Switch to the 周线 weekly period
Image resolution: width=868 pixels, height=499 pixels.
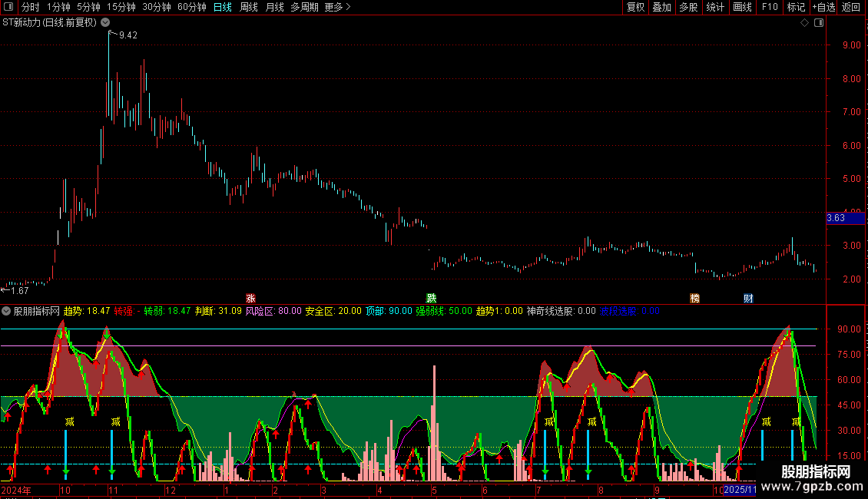249,8
